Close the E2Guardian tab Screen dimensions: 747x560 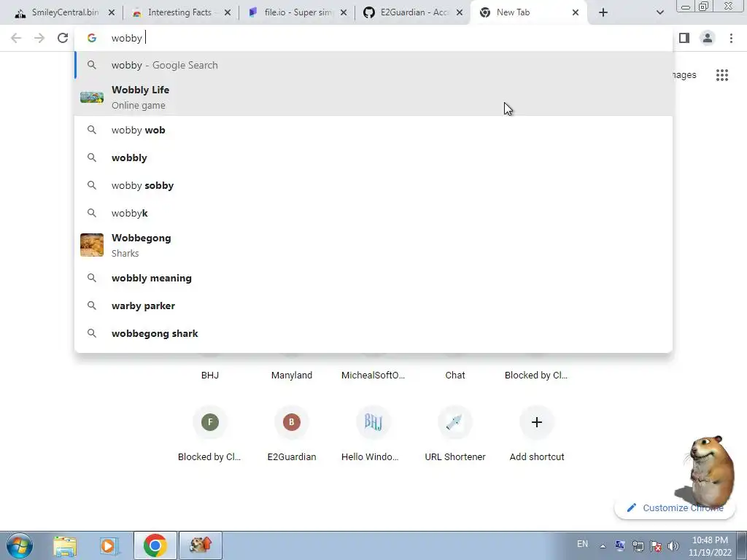[x=460, y=13]
